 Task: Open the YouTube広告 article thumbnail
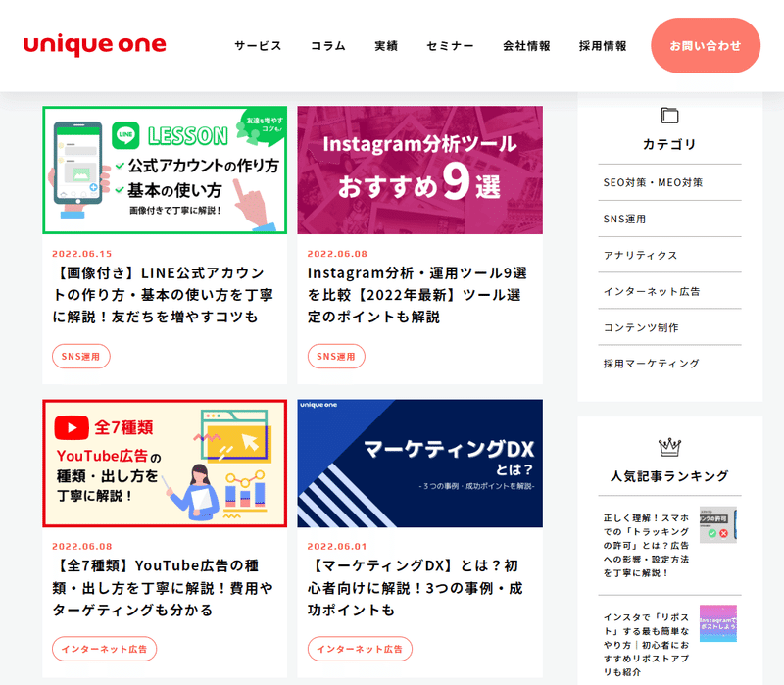pyautogui.click(x=165, y=463)
